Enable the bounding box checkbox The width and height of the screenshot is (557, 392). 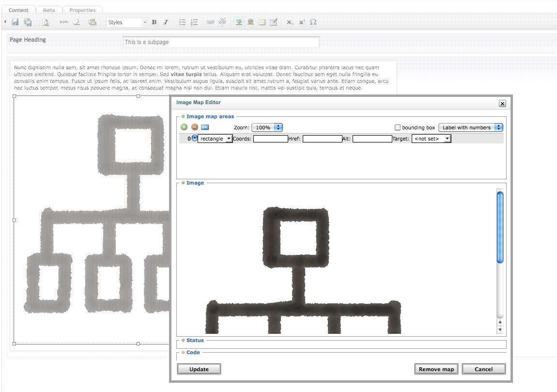(398, 127)
